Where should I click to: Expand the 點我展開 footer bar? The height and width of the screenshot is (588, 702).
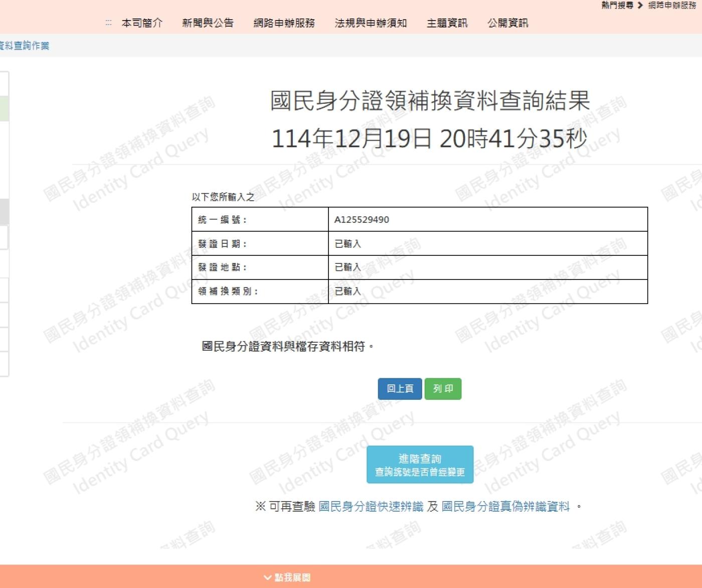tap(287, 577)
